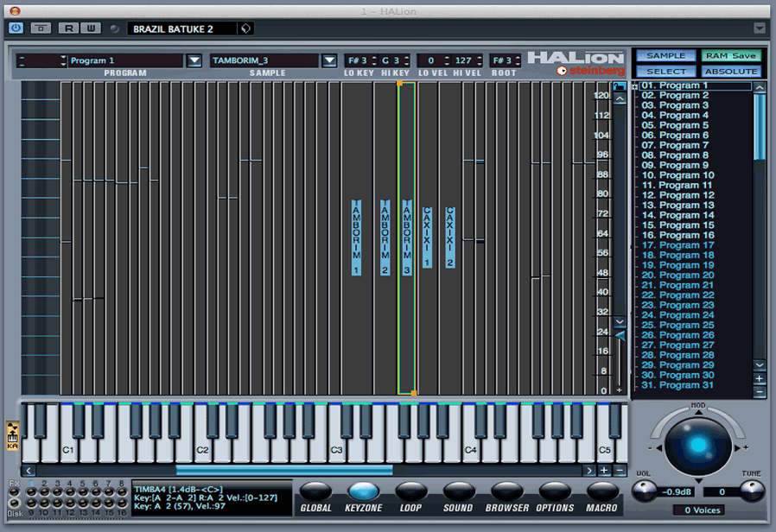Viewport: 776px width, 532px height.
Task: Click the bypass button beside power icon
Action: (x=41, y=28)
